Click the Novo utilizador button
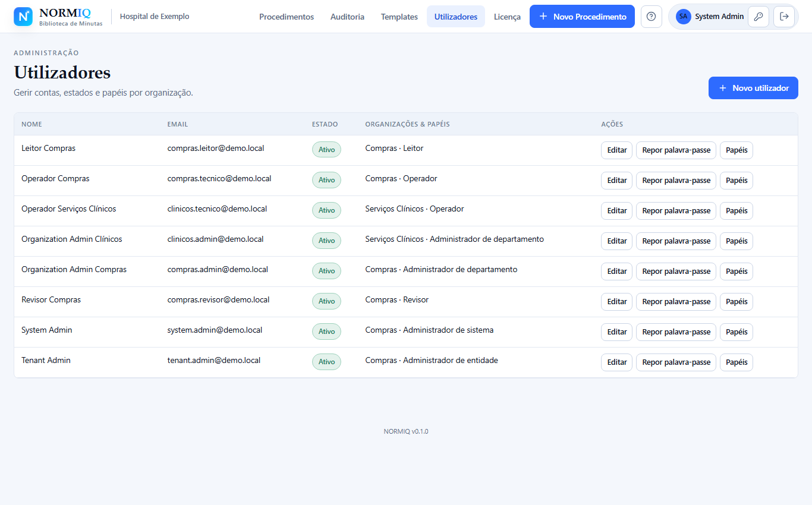Screen dimensions: 812x505 (753, 88)
